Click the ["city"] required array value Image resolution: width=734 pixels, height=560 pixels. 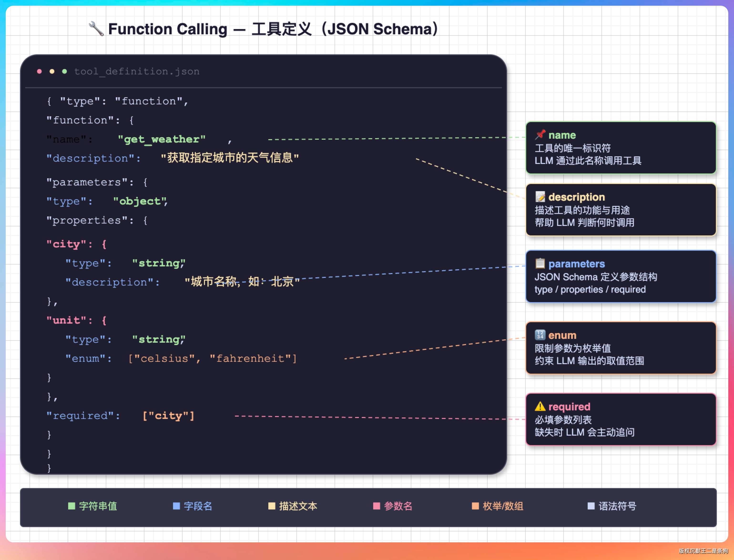[168, 416]
